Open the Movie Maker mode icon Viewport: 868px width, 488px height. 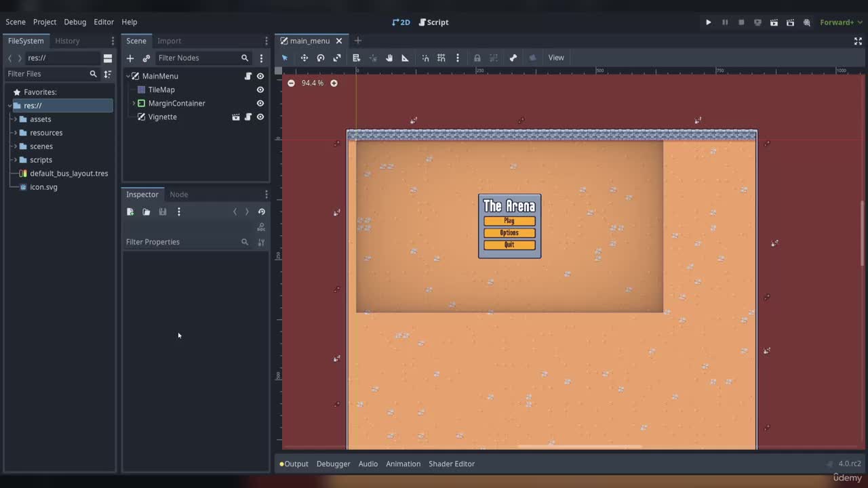[807, 22]
